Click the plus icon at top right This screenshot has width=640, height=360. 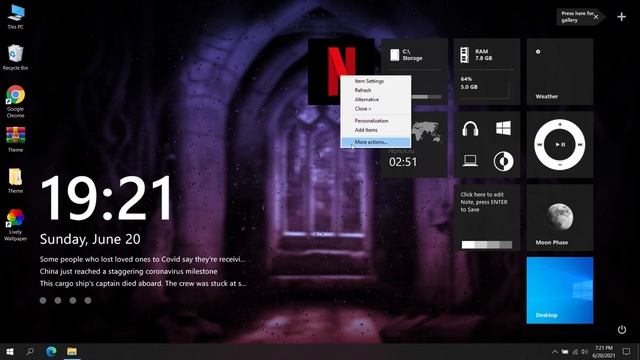621,17
